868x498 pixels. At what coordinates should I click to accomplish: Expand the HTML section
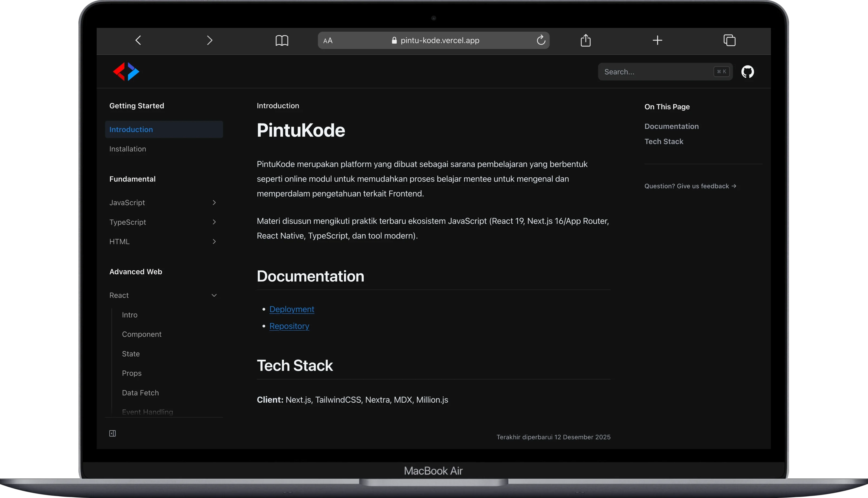pyautogui.click(x=164, y=241)
